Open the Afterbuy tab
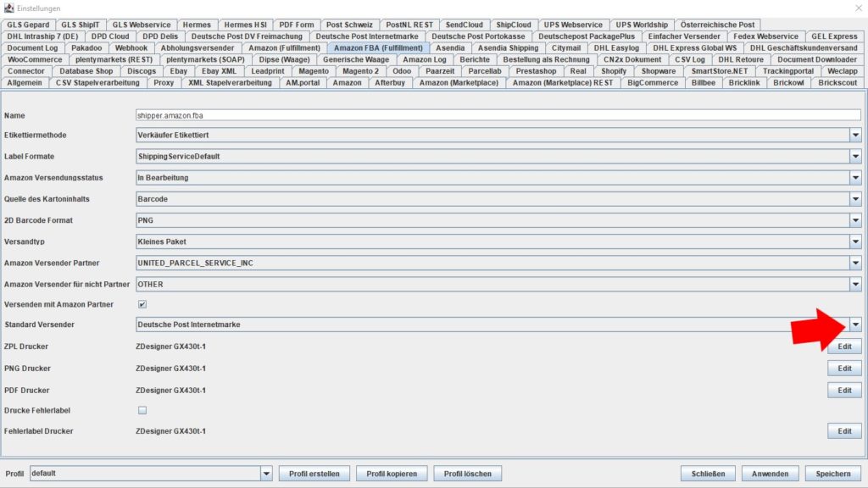The image size is (868, 488). 390,83
